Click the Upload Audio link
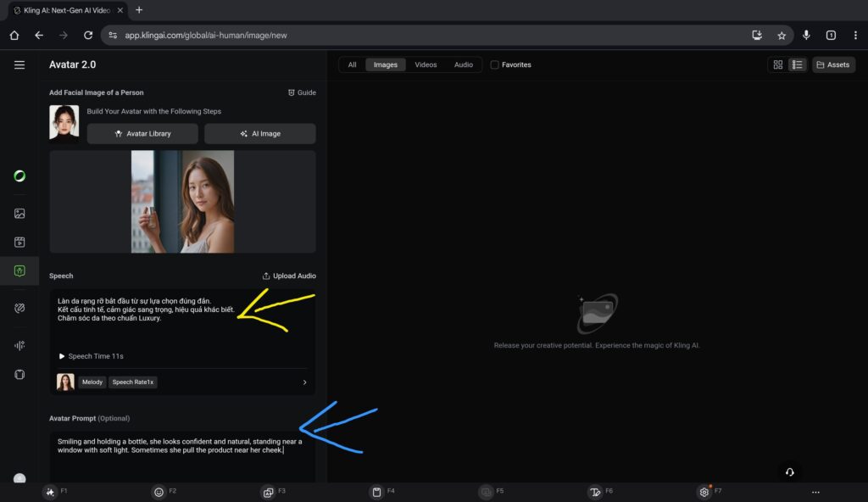The width and height of the screenshot is (868, 502). [289, 276]
